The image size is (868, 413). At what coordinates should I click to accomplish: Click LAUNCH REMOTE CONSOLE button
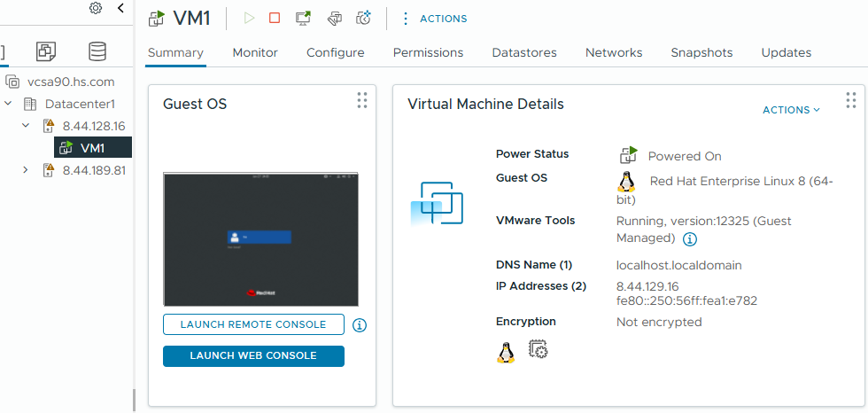coord(253,324)
